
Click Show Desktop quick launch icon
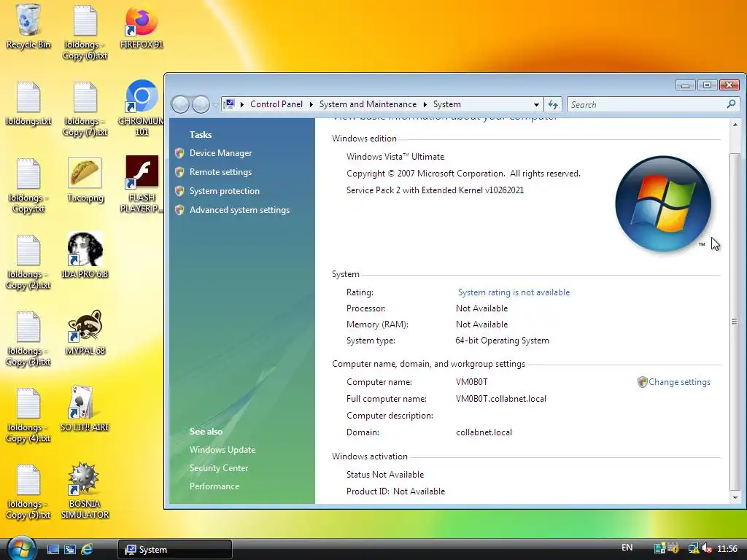[53, 550]
